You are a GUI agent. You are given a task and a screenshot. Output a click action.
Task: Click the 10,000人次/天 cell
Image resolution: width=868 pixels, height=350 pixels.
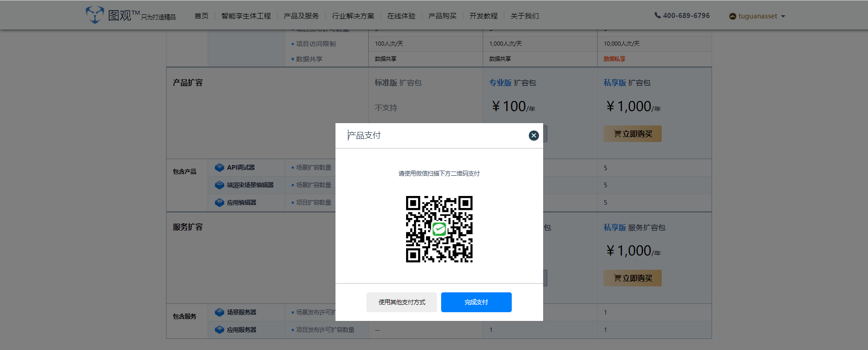click(622, 44)
